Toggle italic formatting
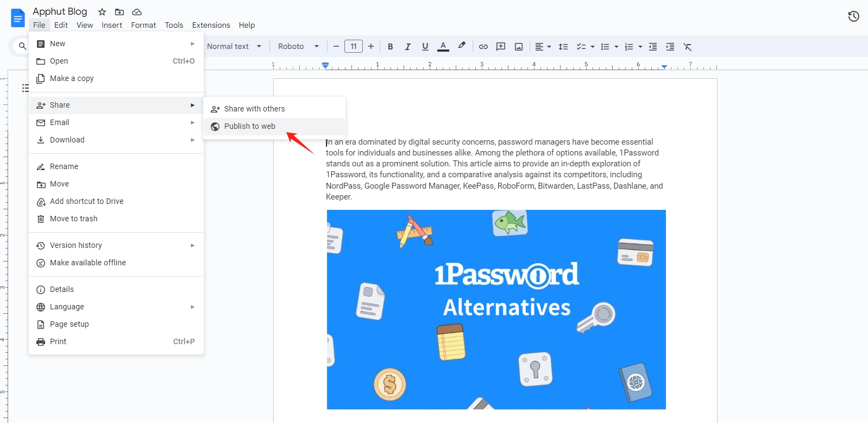868x423 pixels. click(x=407, y=47)
